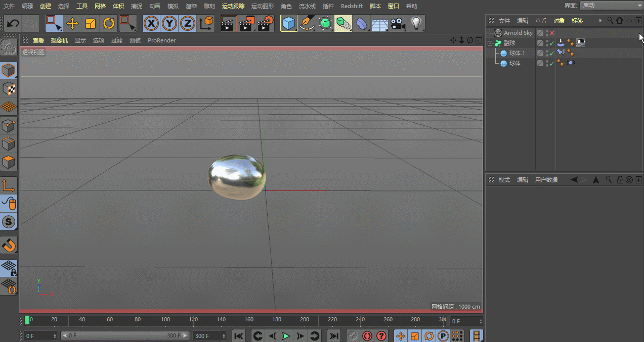Screen dimensions: 644x342
Task: Select the Move tool in top toolbar
Action: pos(72,24)
